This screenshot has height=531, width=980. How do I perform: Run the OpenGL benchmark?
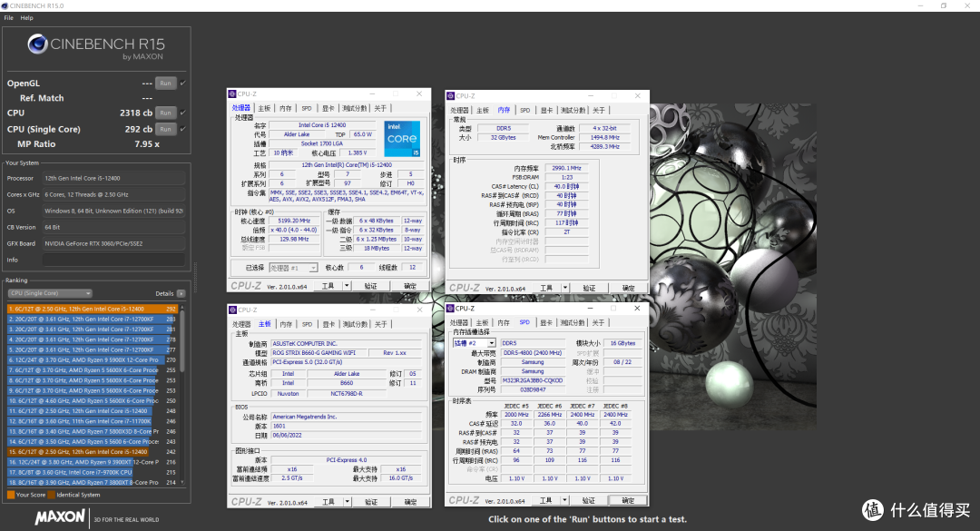166,84
